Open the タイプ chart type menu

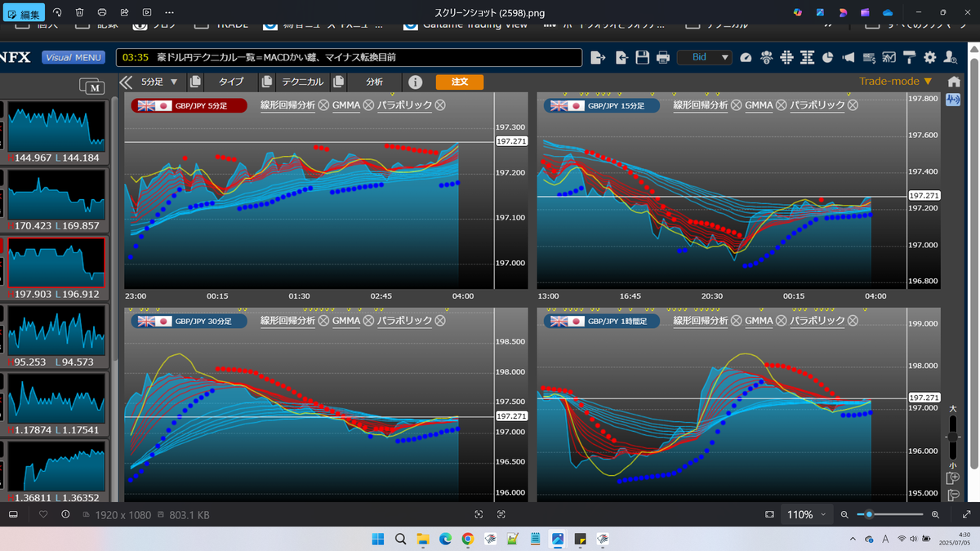point(231,82)
